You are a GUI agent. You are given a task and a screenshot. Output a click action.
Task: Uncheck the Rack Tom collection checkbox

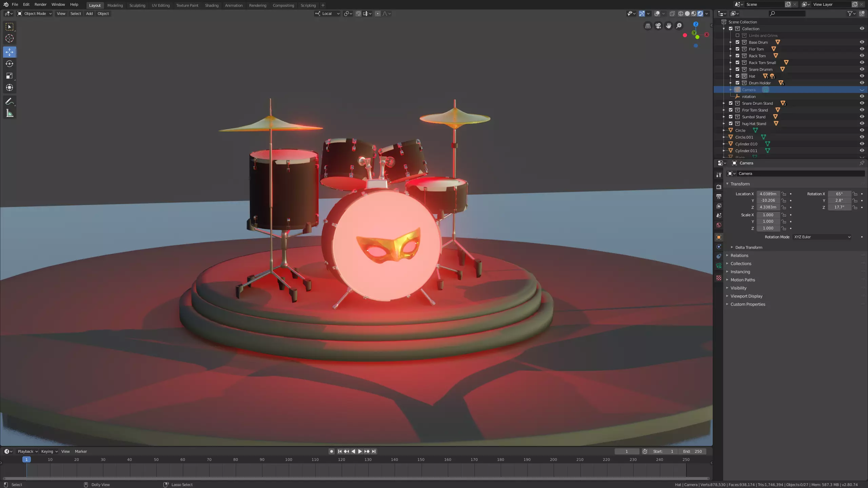point(737,56)
